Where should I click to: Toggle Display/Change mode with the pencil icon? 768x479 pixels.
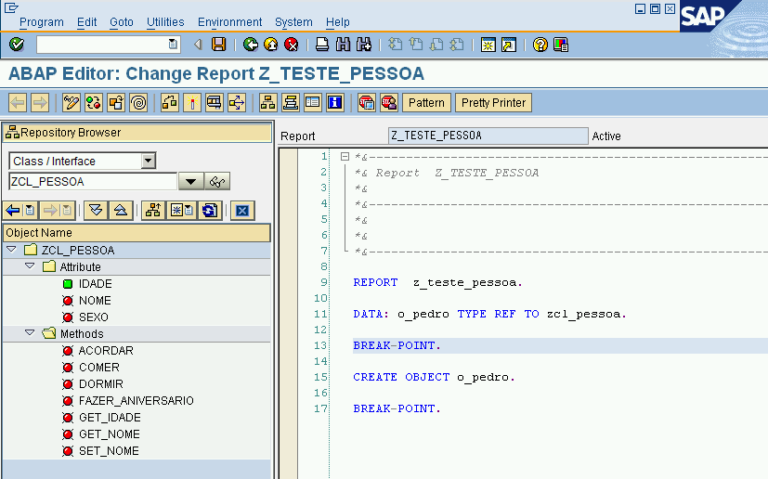tap(71, 102)
